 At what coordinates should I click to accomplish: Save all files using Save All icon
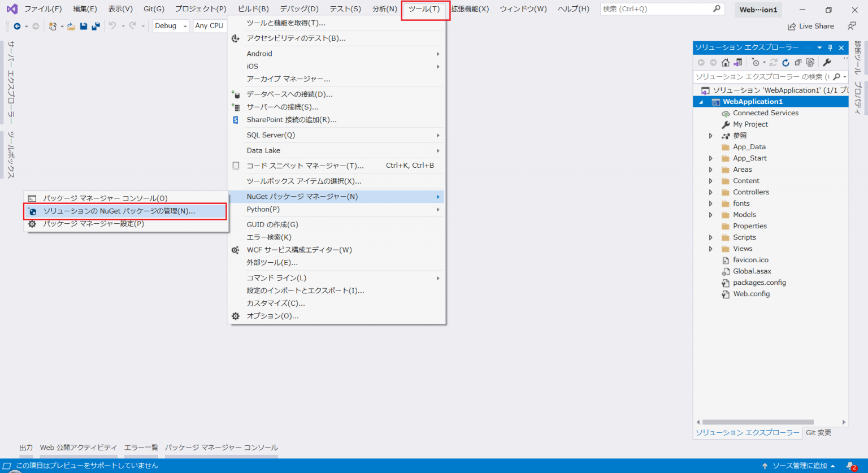(96, 26)
